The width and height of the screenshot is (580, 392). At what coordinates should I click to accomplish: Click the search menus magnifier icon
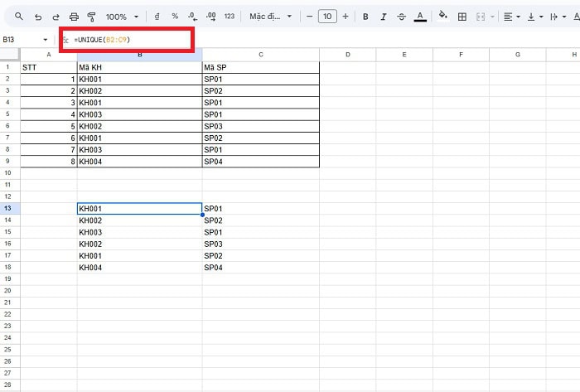pos(19,17)
